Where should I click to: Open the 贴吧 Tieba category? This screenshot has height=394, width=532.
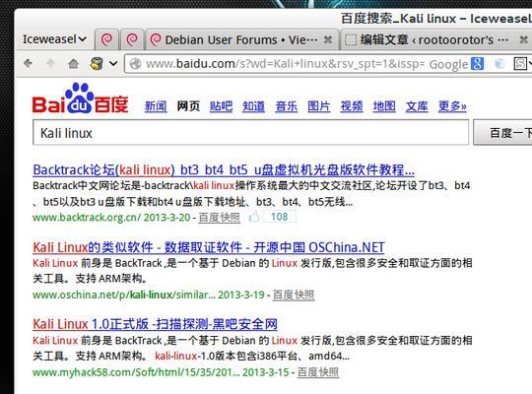pos(221,106)
